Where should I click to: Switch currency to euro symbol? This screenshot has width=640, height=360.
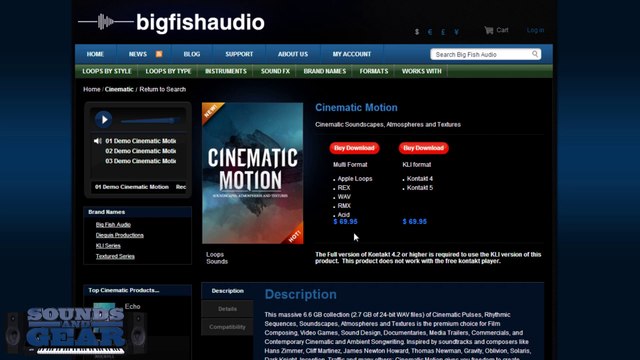pos(430,32)
